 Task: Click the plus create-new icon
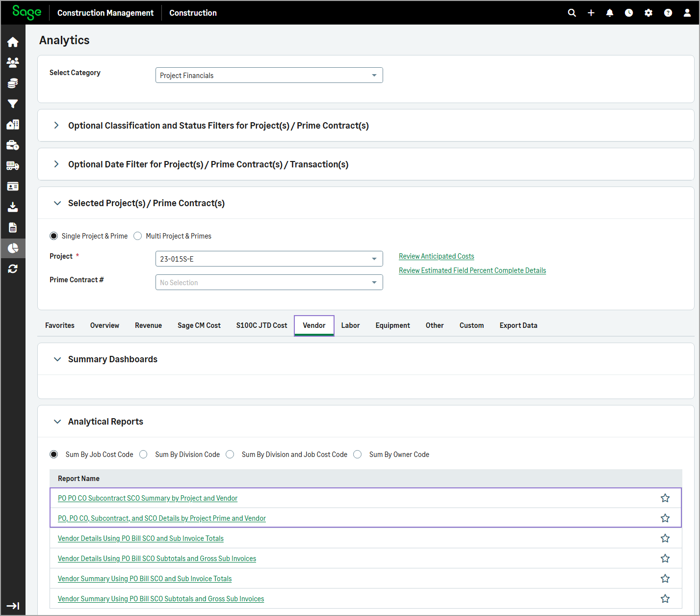coord(591,13)
